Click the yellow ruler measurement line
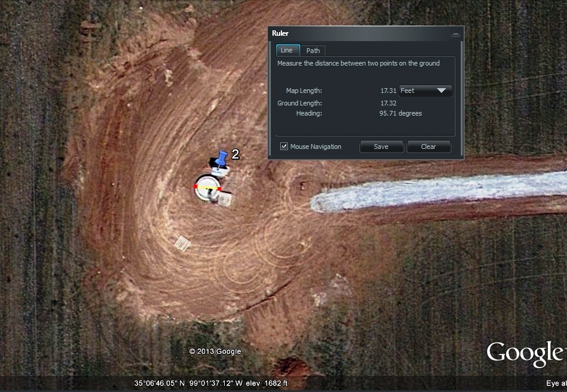The width and height of the screenshot is (567, 392). pyautogui.click(x=207, y=187)
